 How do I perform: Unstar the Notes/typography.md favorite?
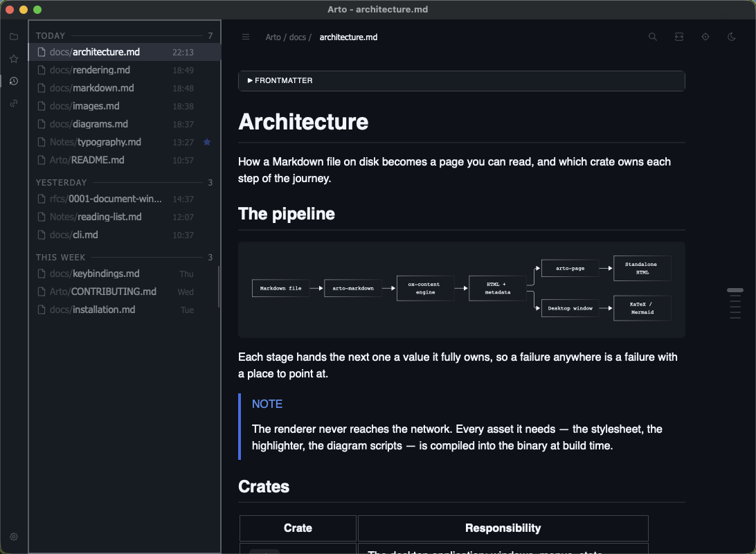(x=207, y=142)
